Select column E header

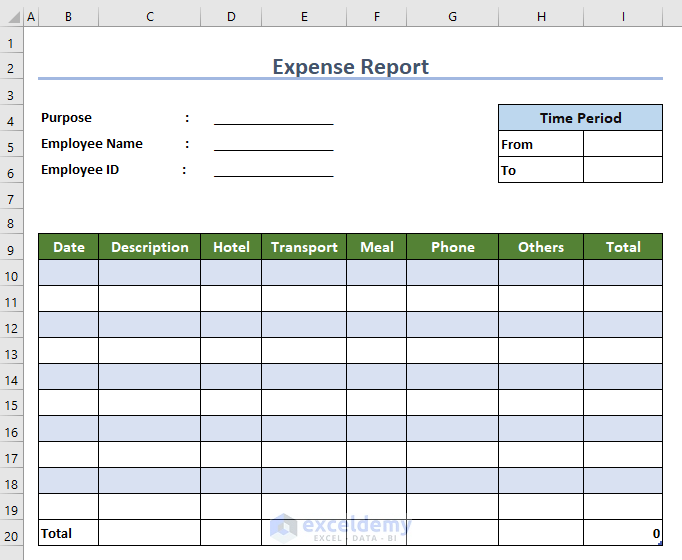[x=304, y=17]
